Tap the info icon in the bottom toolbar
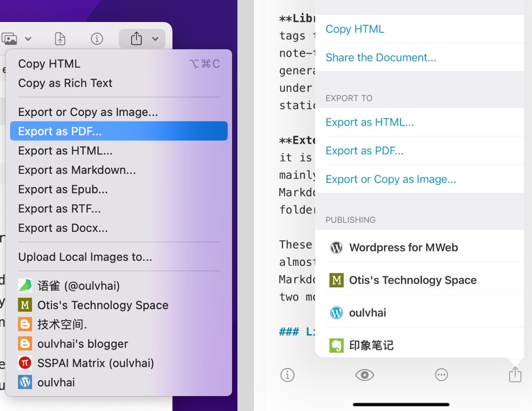Screen dimensions: 532x411 point(287,375)
